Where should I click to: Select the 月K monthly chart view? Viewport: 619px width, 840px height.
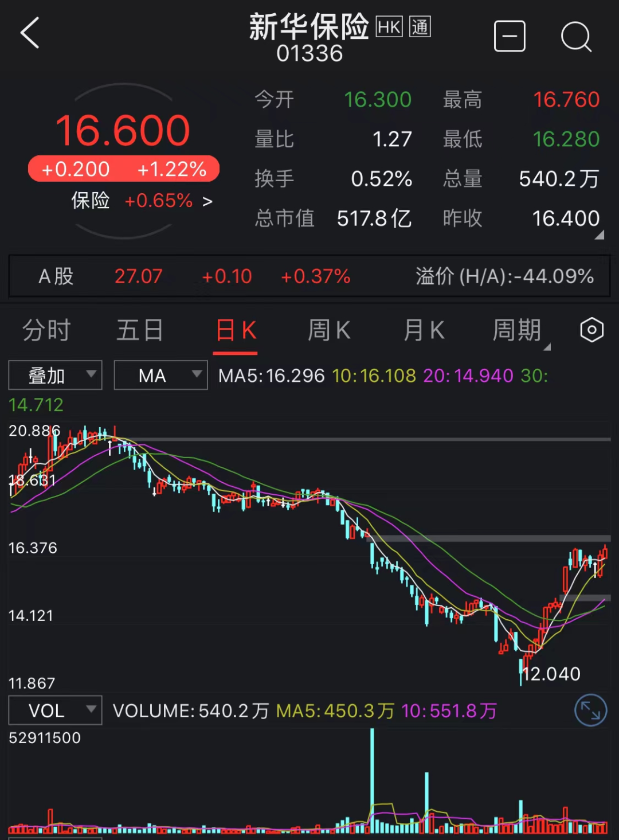(424, 330)
